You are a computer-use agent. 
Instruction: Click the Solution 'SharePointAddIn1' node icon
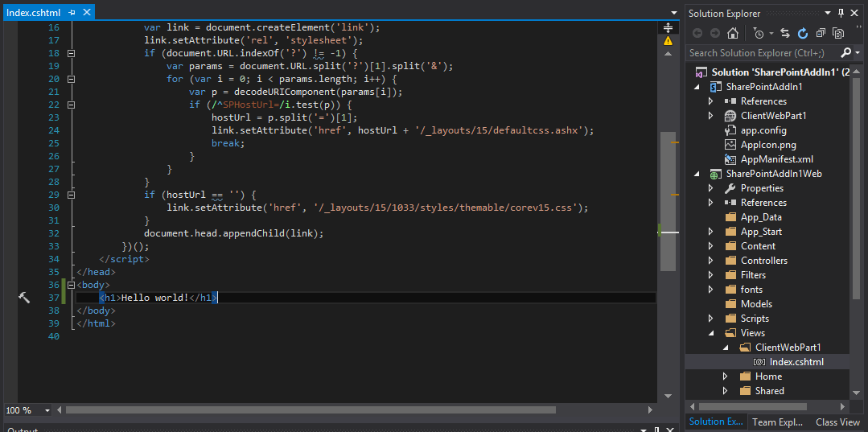point(701,72)
